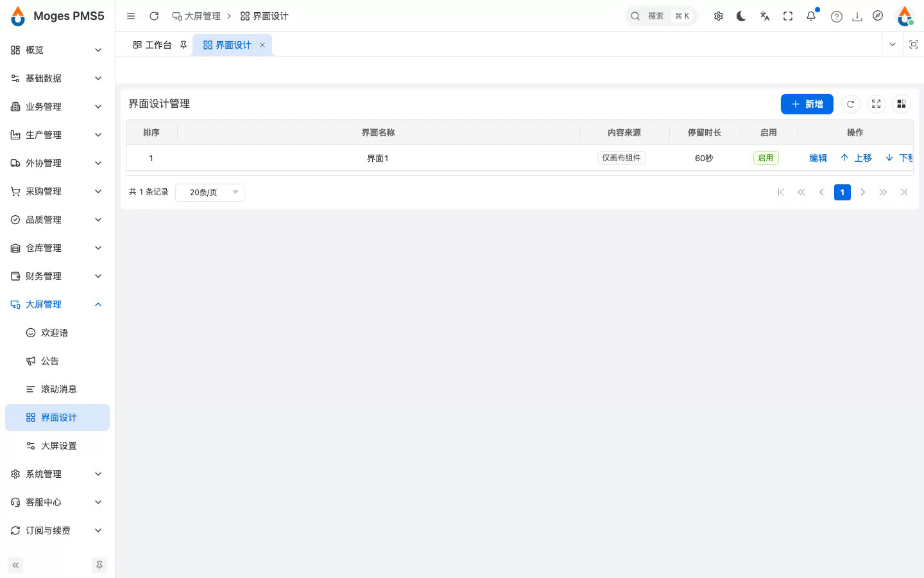Open the 20条/页 page size dropdown
Screen dimensions: 924x578
(210, 192)
